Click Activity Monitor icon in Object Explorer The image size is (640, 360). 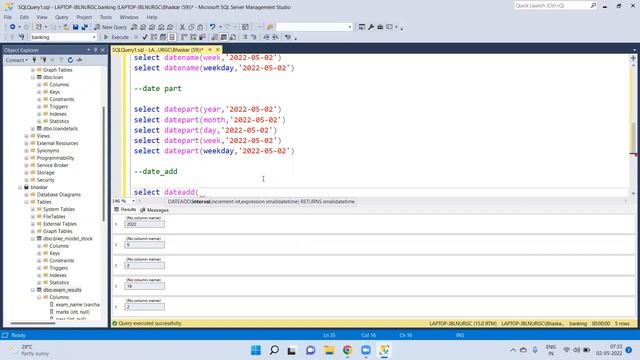tap(79, 60)
